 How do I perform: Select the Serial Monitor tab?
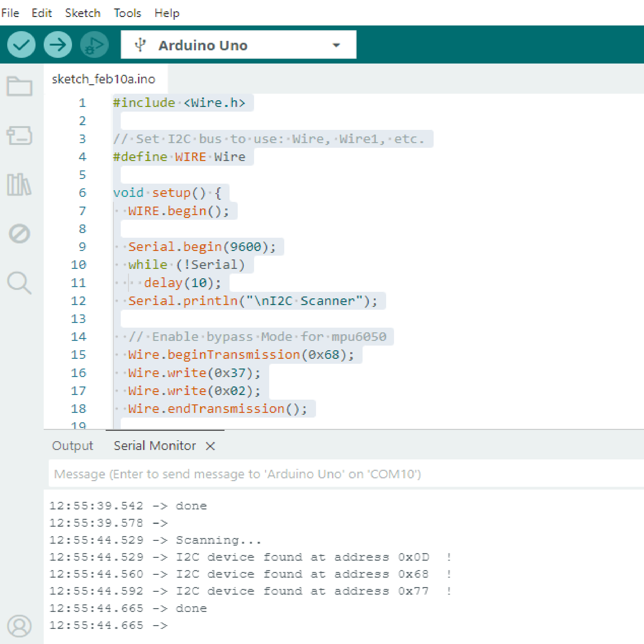pos(155,446)
